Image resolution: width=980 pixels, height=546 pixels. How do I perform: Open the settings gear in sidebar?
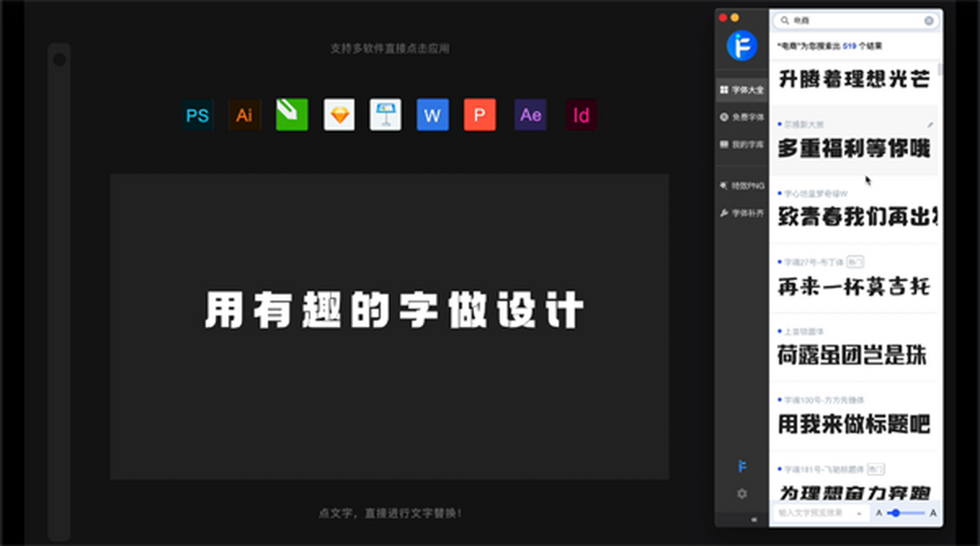742,494
